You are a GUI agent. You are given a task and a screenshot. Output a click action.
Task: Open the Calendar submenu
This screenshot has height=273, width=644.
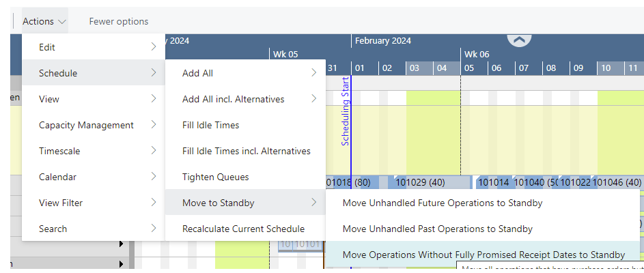pos(94,177)
